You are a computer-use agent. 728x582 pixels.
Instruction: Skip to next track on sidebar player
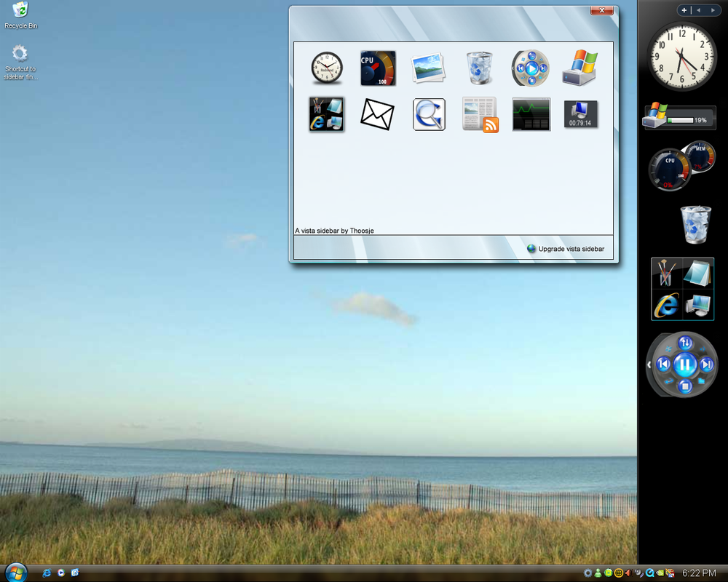pyautogui.click(x=707, y=364)
